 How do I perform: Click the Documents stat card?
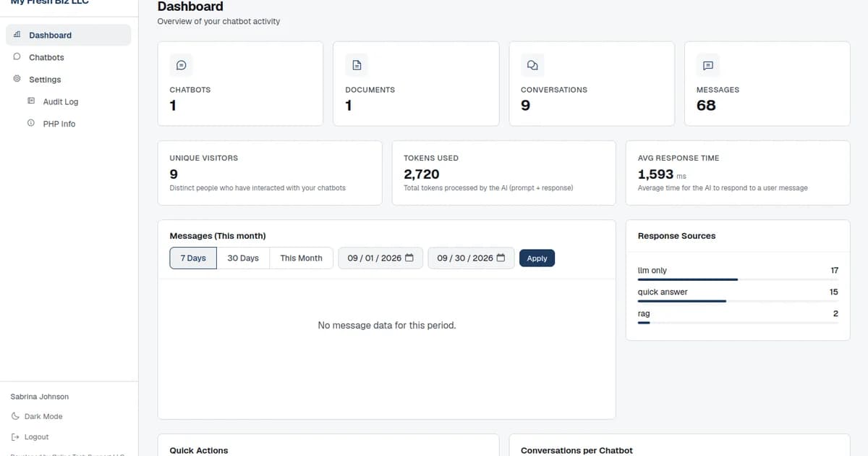pyautogui.click(x=416, y=83)
